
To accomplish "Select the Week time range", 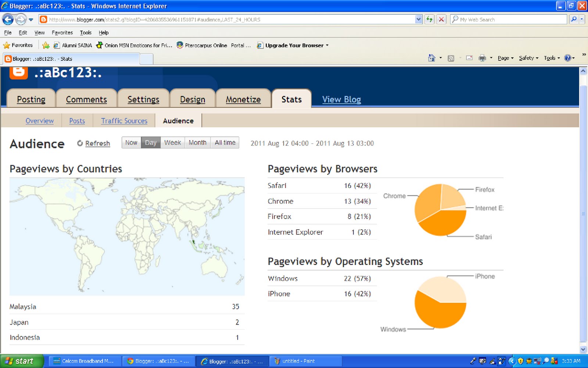I will [172, 143].
